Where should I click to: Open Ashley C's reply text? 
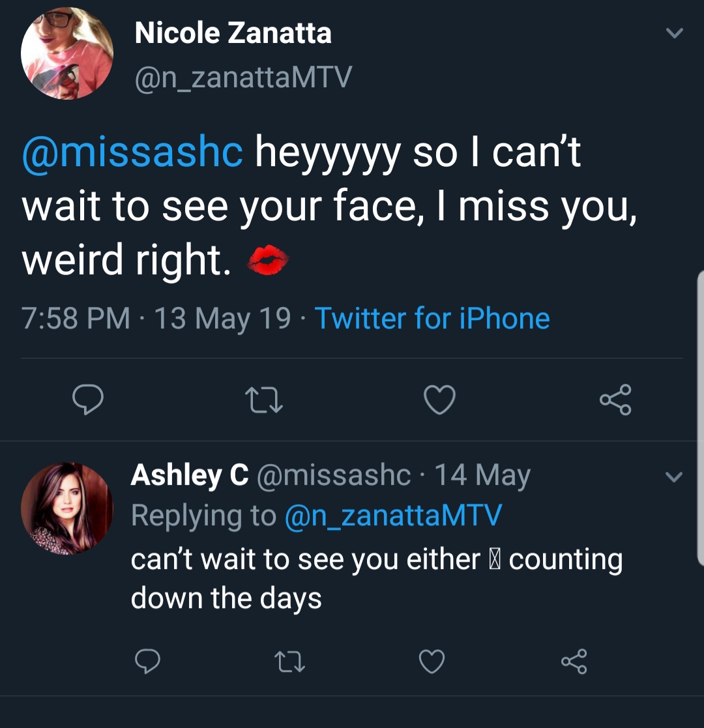coord(377,579)
